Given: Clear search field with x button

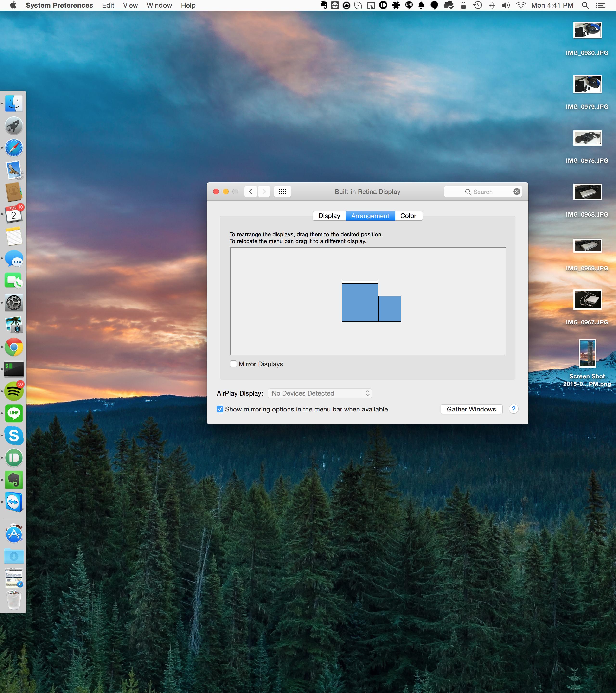Looking at the screenshot, I should (517, 192).
